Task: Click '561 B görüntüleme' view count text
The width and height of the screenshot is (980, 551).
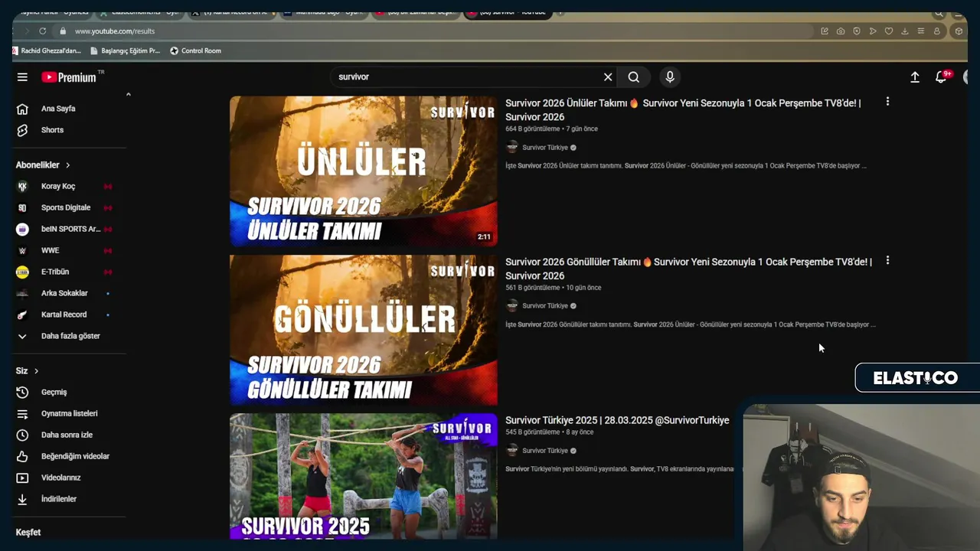Action: pyautogui.click(x=532, y=288)
